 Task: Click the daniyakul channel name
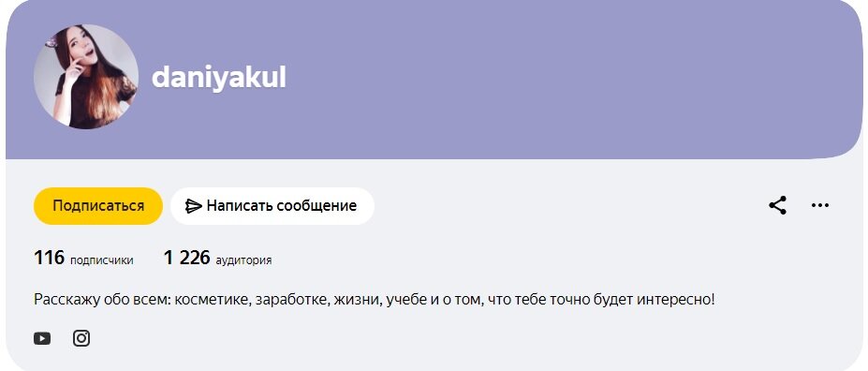coord(219,78)
